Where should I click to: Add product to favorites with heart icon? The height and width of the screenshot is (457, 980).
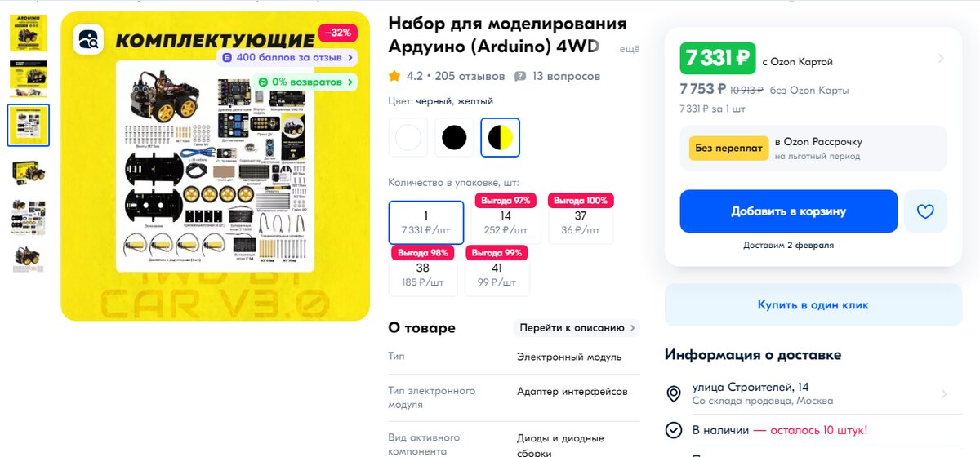pyautogui.click(x=925, y=211)
